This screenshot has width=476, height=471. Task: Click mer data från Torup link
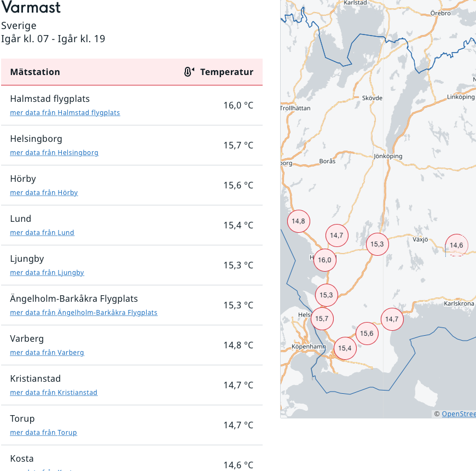43,433
